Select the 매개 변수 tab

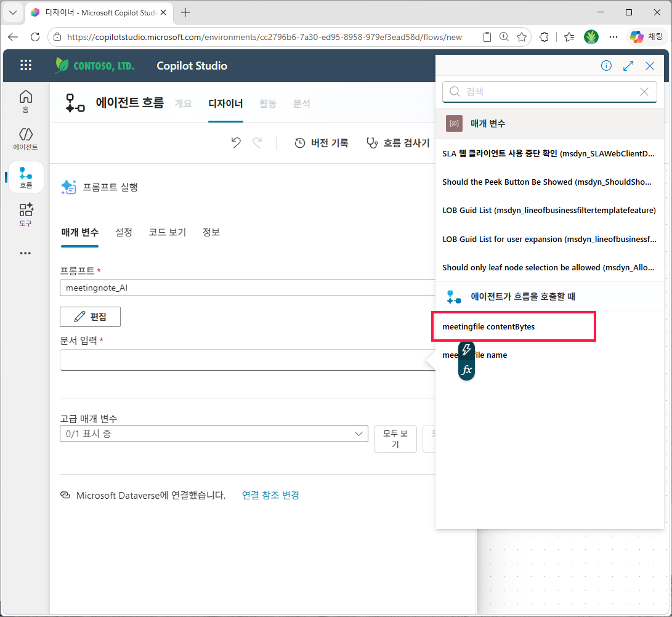[x=79, y=232]
